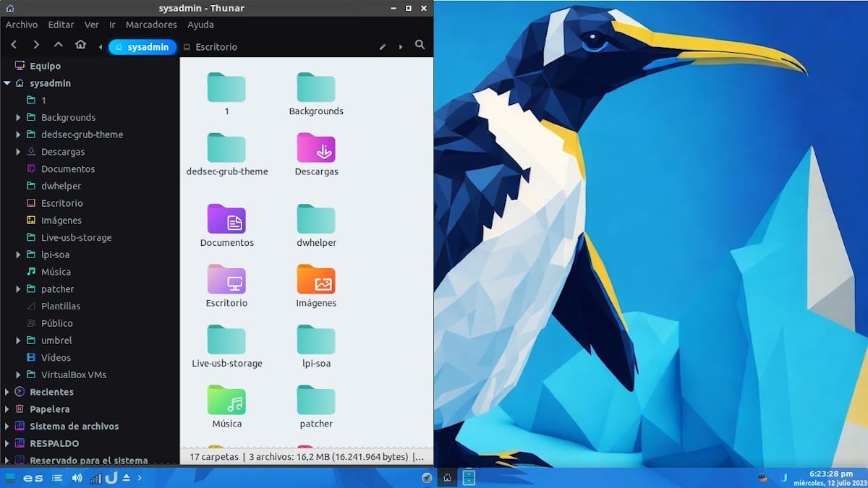Select Público in the side pane tree
Image resolution: width=868 pixels, height=488 pixels.
(57, 323)
